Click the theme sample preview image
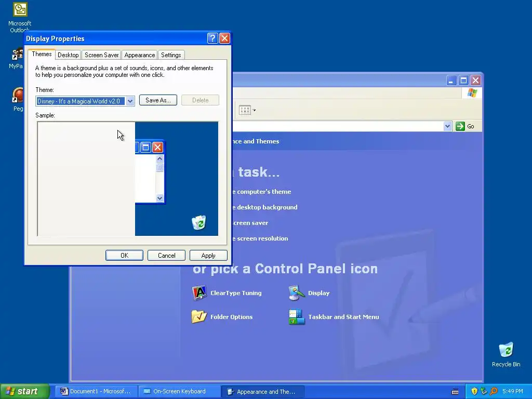 [128, 179]
